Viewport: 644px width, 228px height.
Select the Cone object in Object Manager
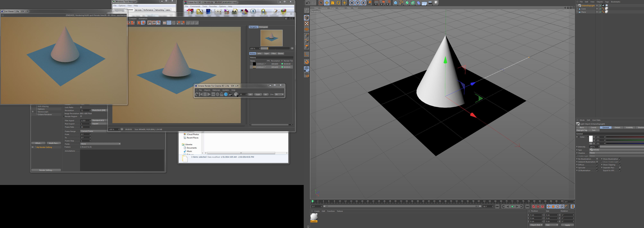[x=583, y=9]
